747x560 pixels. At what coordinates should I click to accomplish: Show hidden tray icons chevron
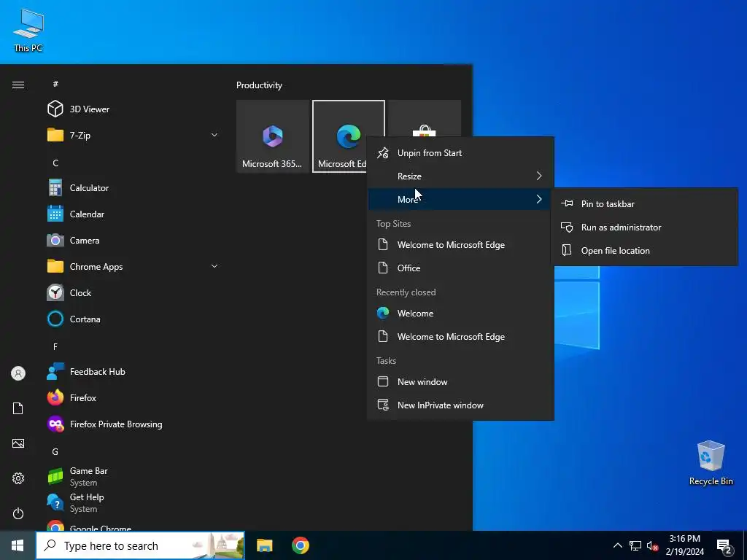click(x=617, y=545)
